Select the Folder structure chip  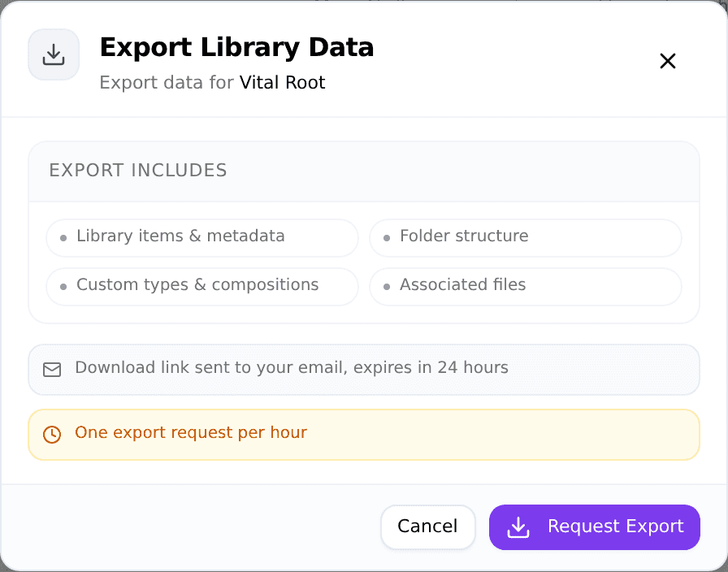(525, 238)
